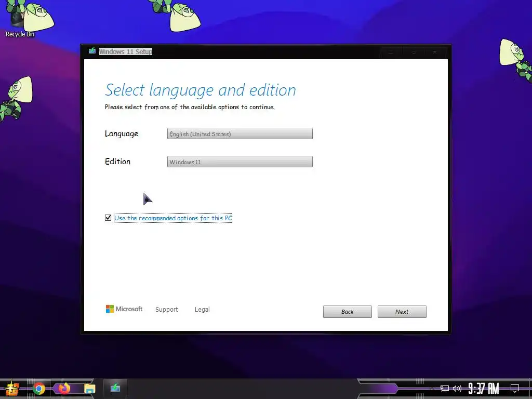
Task: Click the Select language and edition heading
Action: 201,90
